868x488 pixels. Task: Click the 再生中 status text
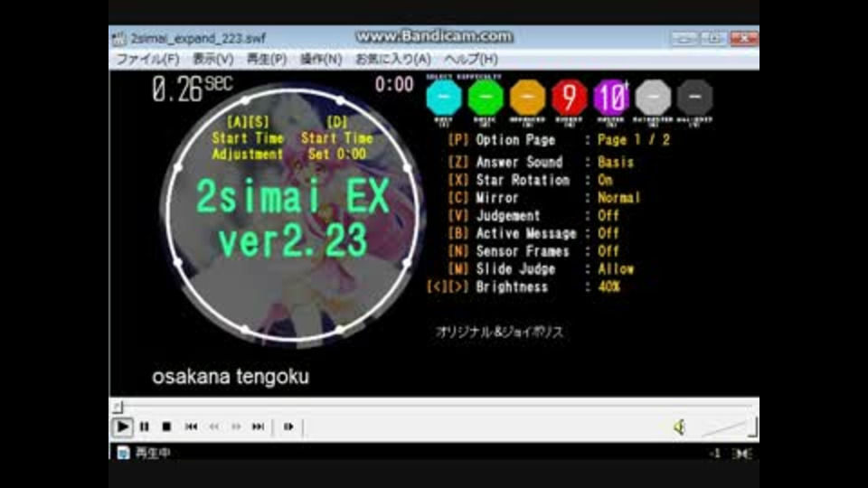pos(153,453)
